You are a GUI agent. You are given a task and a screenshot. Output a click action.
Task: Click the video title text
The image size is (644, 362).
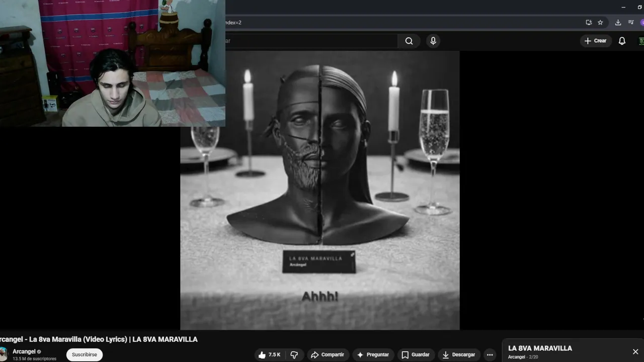tap(99, 339)
